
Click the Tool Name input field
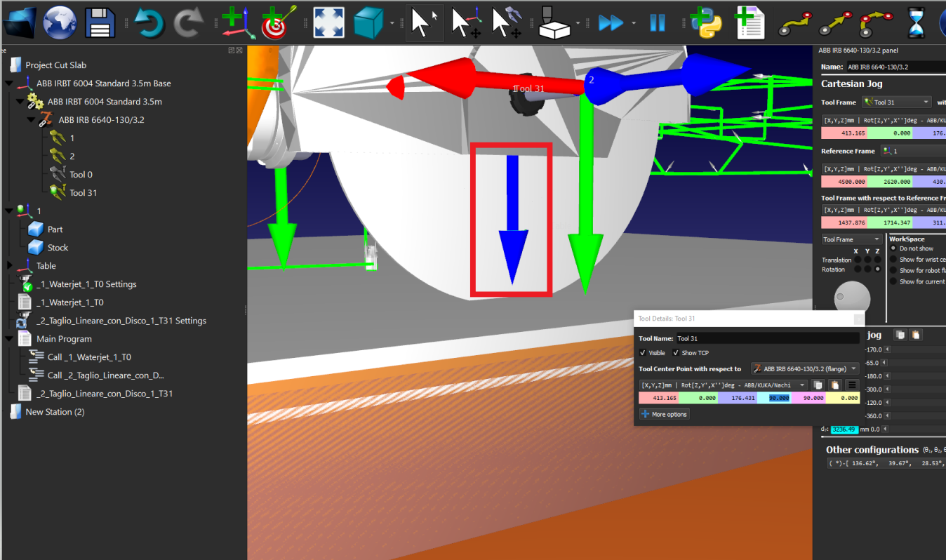[767, 339]
